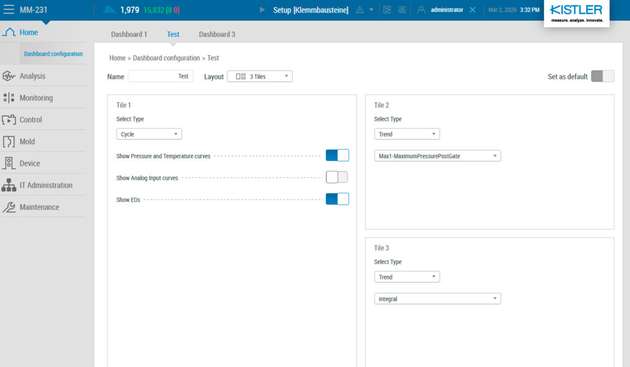Open the hamburger menu next to MM-231
630x367 pixels.
click(x=8, y=9)
